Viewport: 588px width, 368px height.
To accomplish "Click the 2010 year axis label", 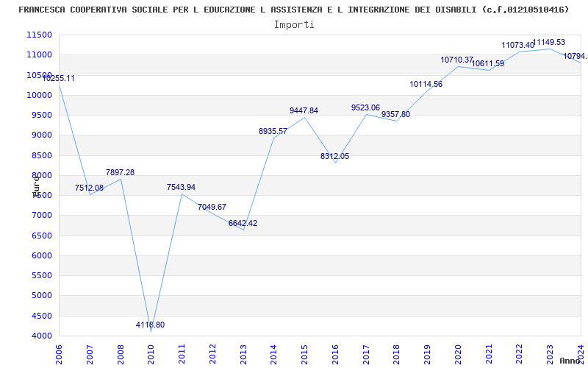I will tap(151, 355).
